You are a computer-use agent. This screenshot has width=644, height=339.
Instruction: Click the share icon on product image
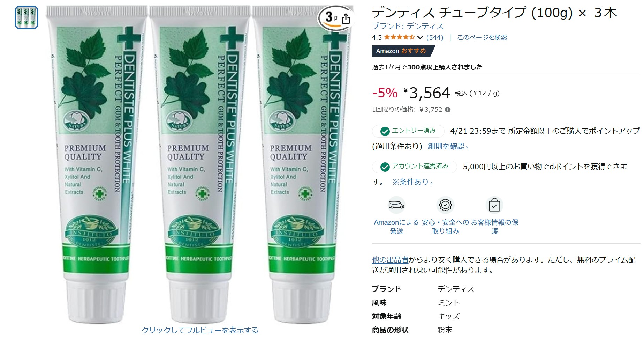pos(346,18)
